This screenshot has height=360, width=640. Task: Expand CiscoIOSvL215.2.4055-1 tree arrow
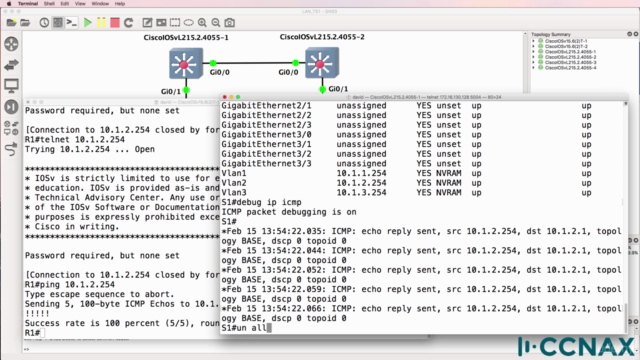pyautogui.click(x=533, y=51)
